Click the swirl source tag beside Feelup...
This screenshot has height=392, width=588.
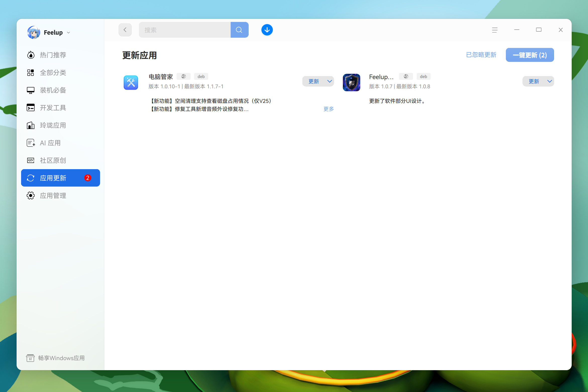click(406, 77)
